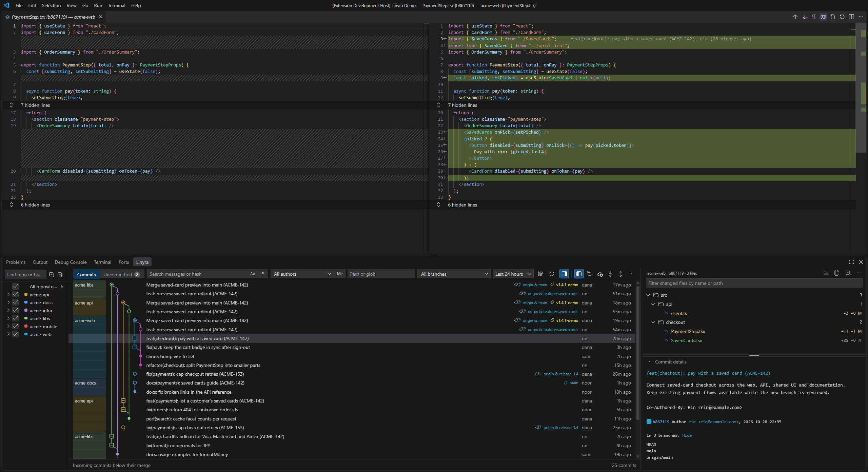Click the history clock icon in diff toolbar
868x472 pixels.
(x=842, y=17)
